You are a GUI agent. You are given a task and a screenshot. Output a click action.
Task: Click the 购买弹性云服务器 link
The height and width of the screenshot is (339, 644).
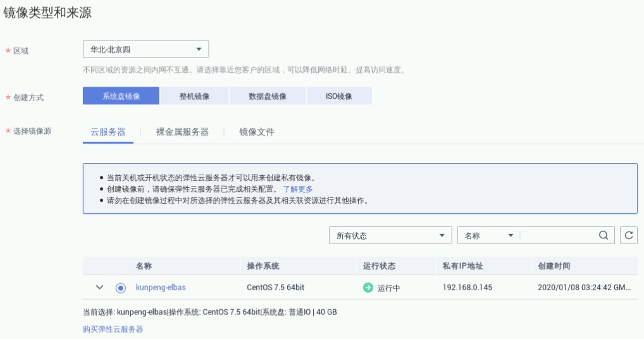pos(113,329)
